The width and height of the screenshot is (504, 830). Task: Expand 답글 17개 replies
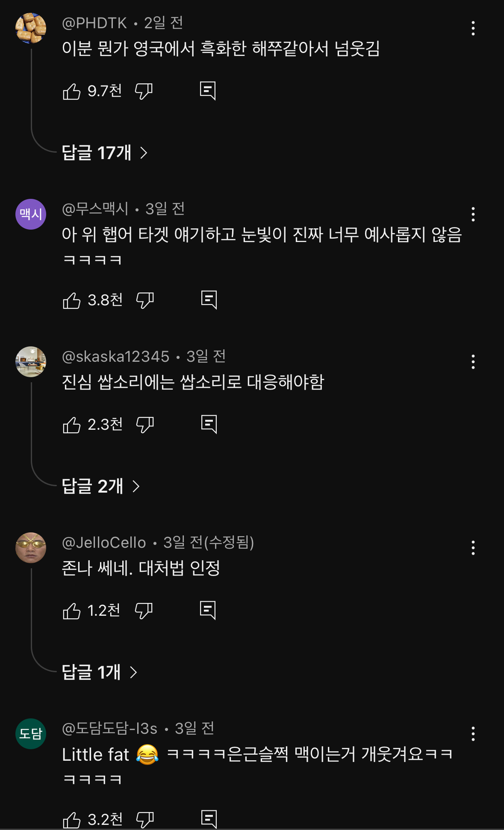[105, 153]
